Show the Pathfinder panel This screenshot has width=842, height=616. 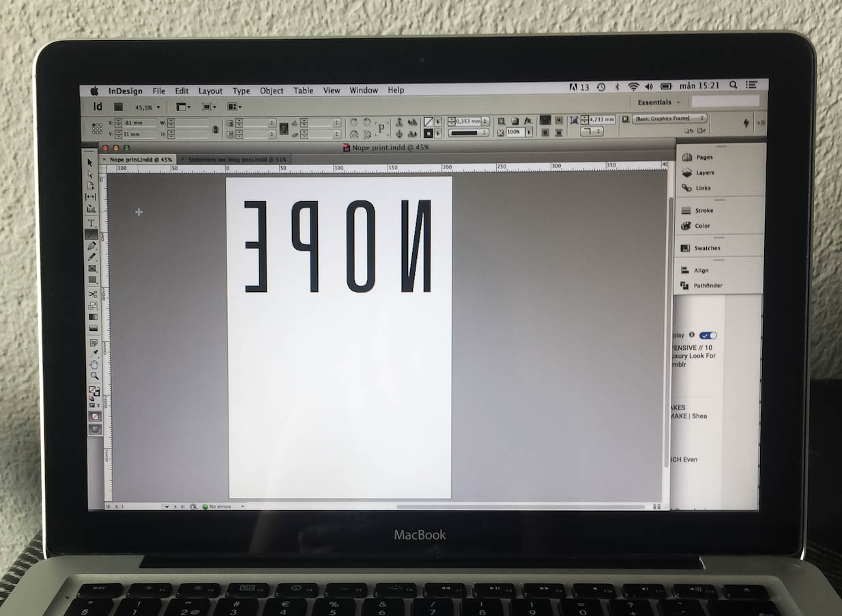708,286
